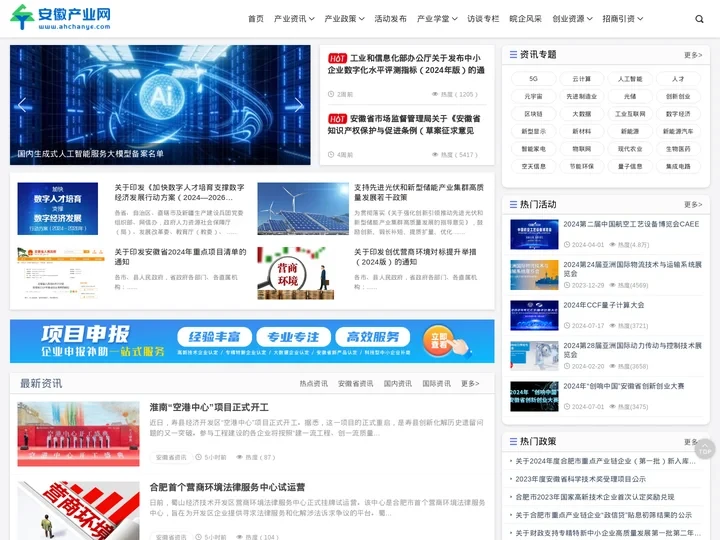Open 2023年度安徽省科学技术奖受理项目公示
This screenshot has height=540, width=720.
[580, 479]
